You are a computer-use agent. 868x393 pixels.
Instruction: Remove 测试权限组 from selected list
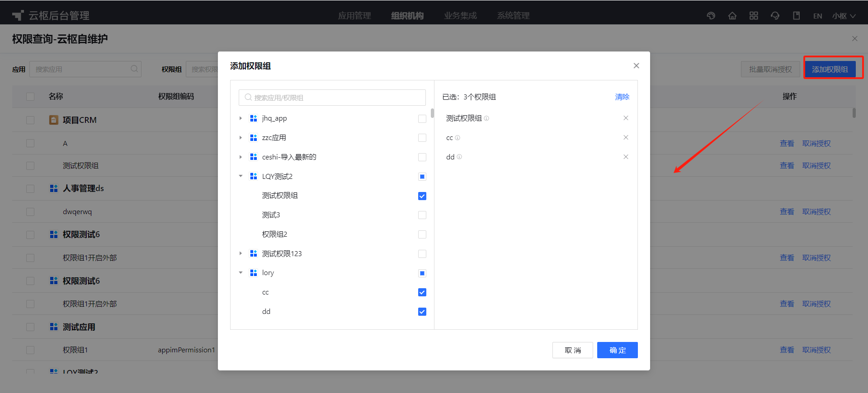pyautogui.click(x=626, y=118)
